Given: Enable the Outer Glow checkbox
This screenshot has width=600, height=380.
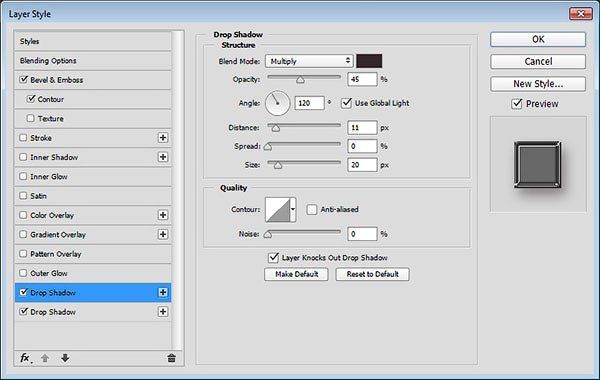Looking at the screenshot, I should point(23,273).
